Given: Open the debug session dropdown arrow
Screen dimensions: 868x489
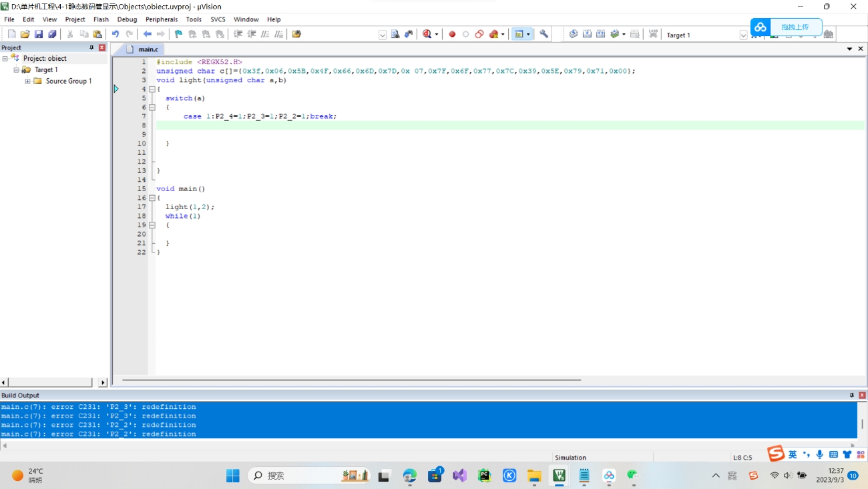Looking at the screenshot, I should [x=437, y=35].
